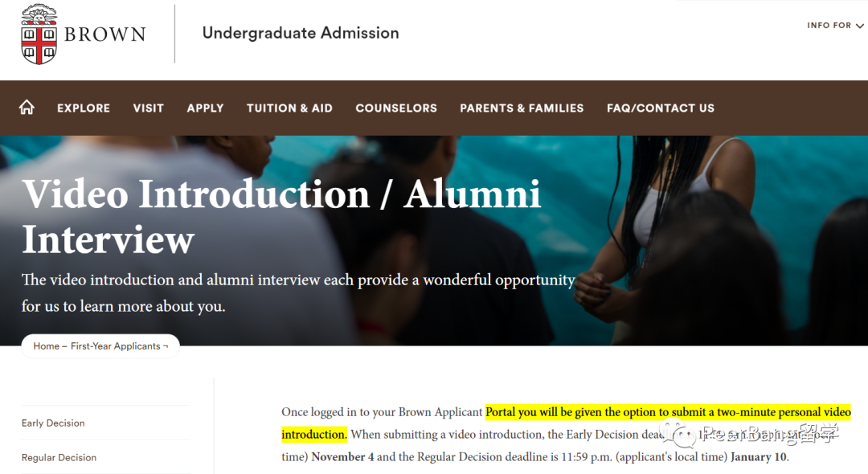Select APPLY in the navigation bar

(205, 108)
